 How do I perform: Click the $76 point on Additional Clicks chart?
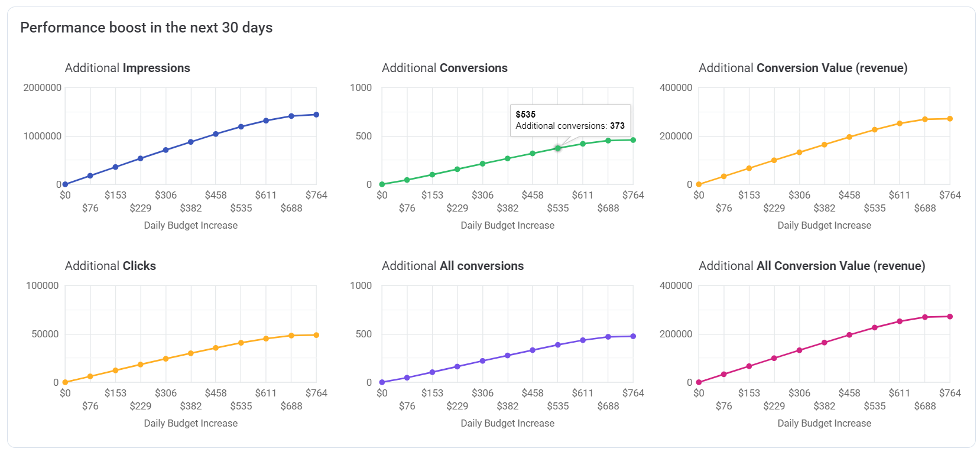(x=90, y=376)
